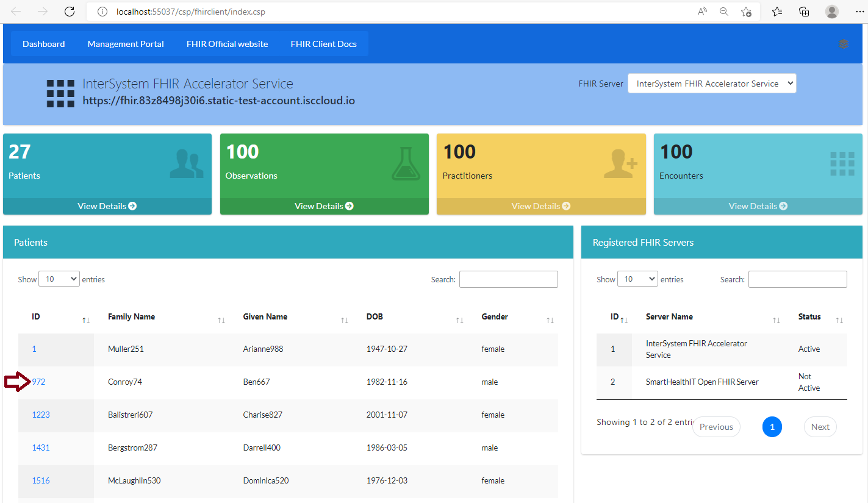The image size is (868, 503).
Task: Open patient ID 1431 link
Action: point(41,448)
